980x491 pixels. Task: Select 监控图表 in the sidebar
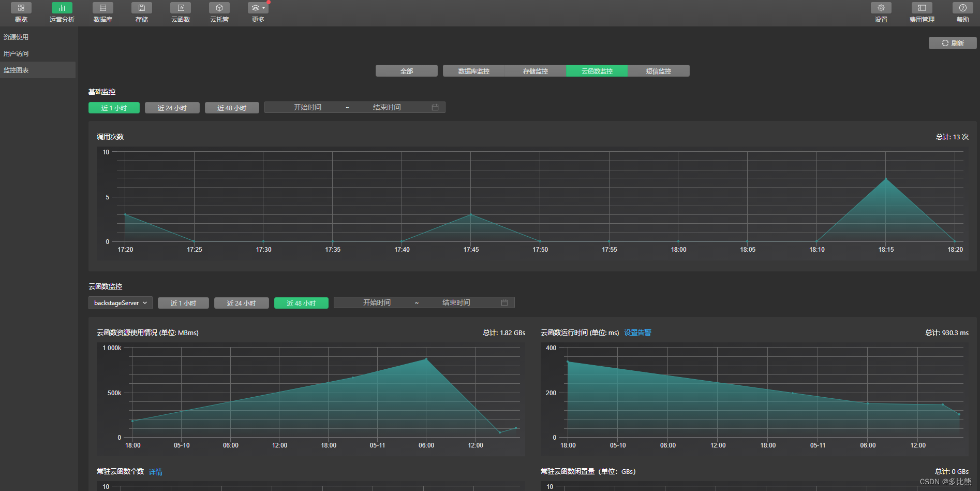pos(38,70)
